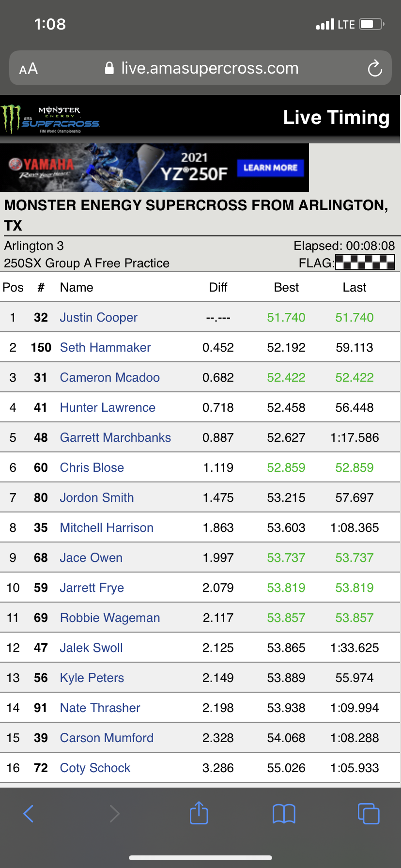Viewport: 401px width, 868px height.
Task: View Garrett Marchbanks' timing details
Action: [115, 437]
